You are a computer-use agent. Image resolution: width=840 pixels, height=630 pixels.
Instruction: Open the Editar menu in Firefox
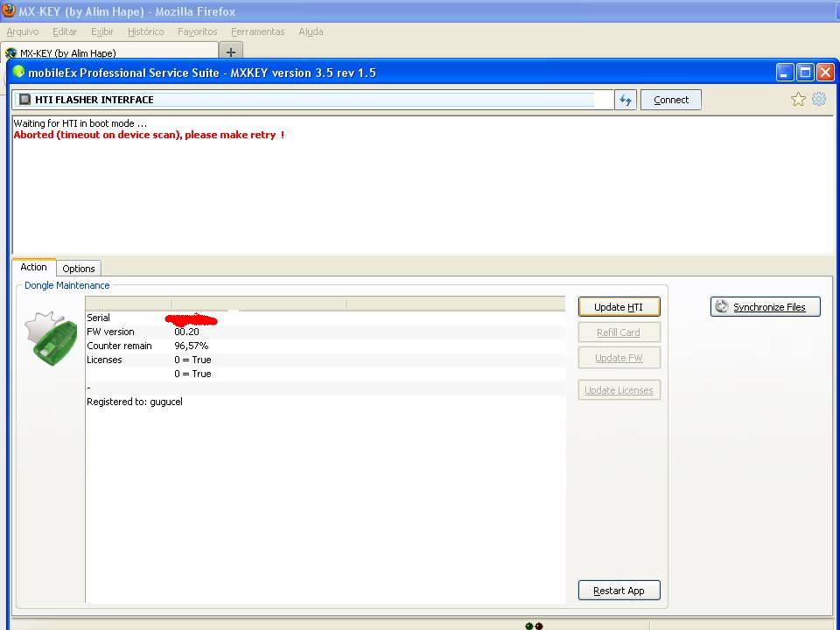(x=65, y=31)
